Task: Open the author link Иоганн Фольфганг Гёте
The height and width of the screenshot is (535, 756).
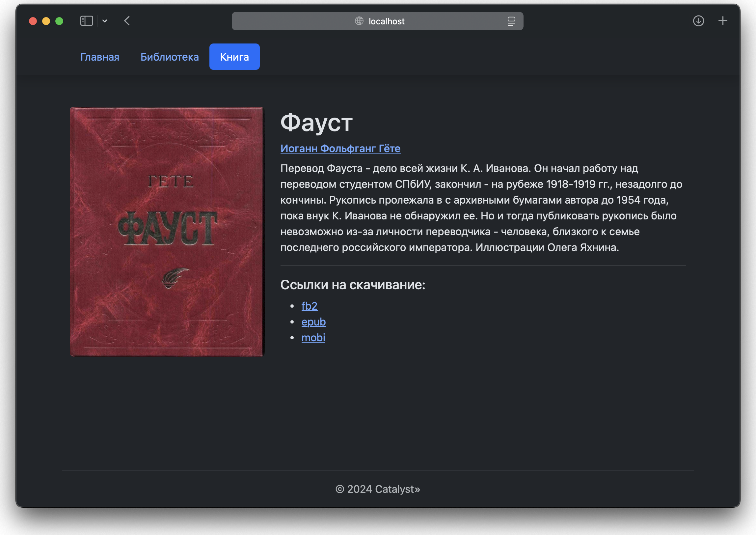Action: [x=340, y=149]
